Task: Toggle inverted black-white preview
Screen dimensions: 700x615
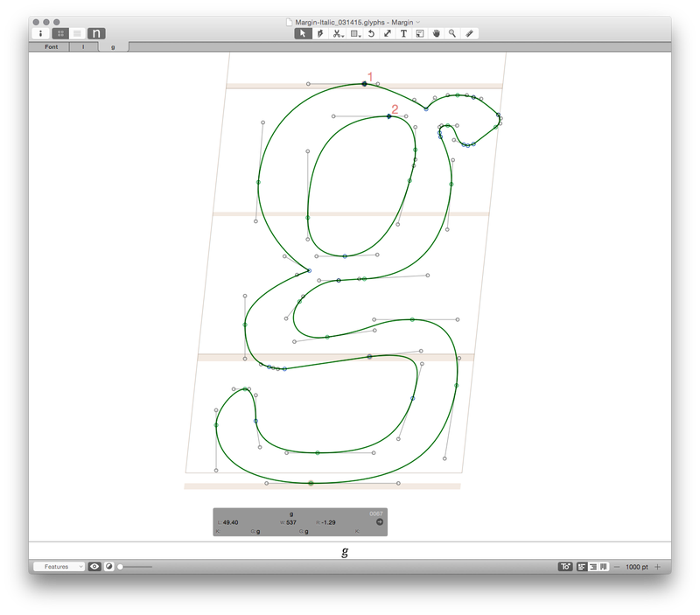Action: pyautogui.click(x=108, y=566)
